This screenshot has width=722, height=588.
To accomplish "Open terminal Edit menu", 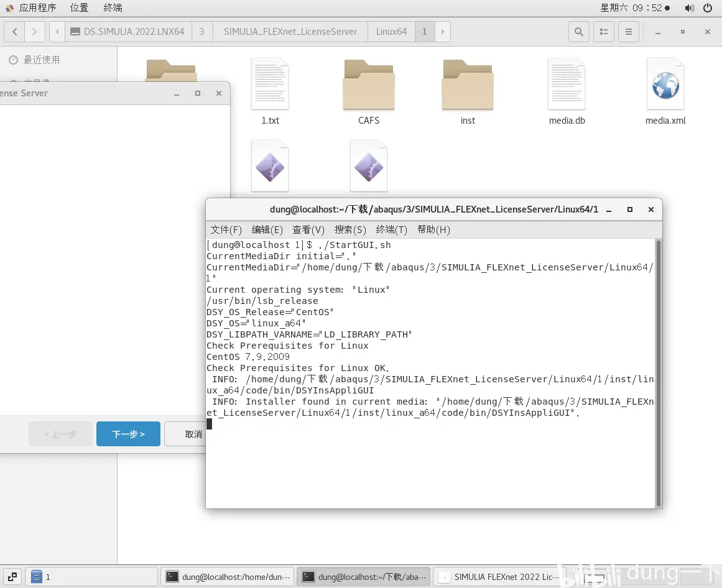I will 267,229.
